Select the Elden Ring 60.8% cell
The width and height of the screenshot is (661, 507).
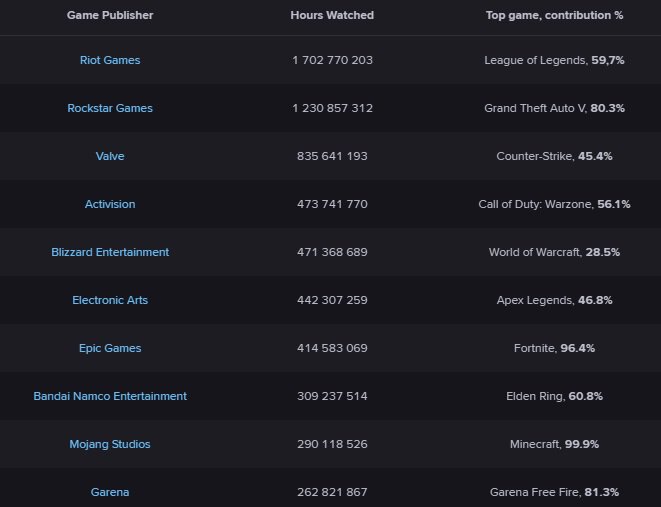[x=554, y=397]
